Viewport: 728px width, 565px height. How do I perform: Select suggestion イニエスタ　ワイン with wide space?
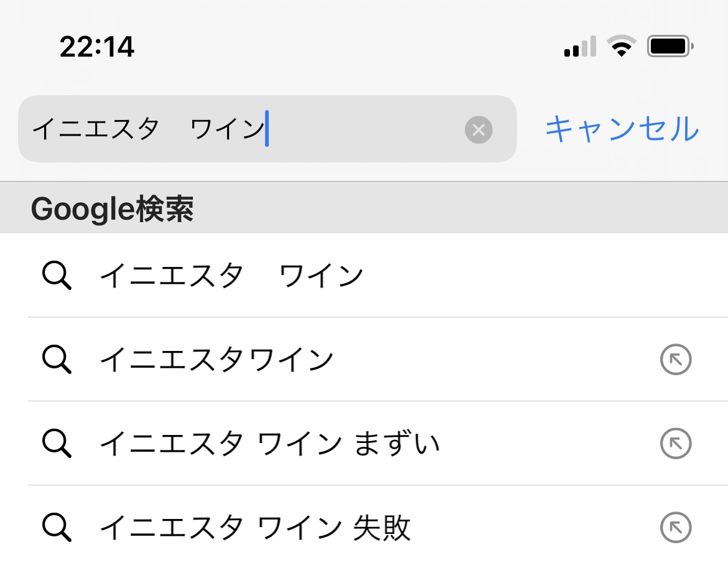pos(364,275)
